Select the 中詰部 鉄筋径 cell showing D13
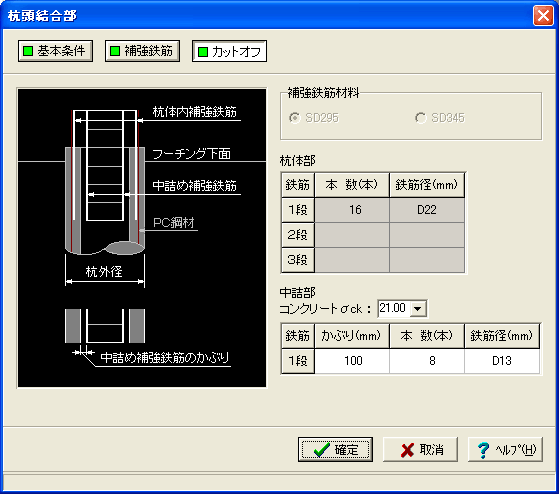This screenshot has width=559, height=494. point(502,361)
